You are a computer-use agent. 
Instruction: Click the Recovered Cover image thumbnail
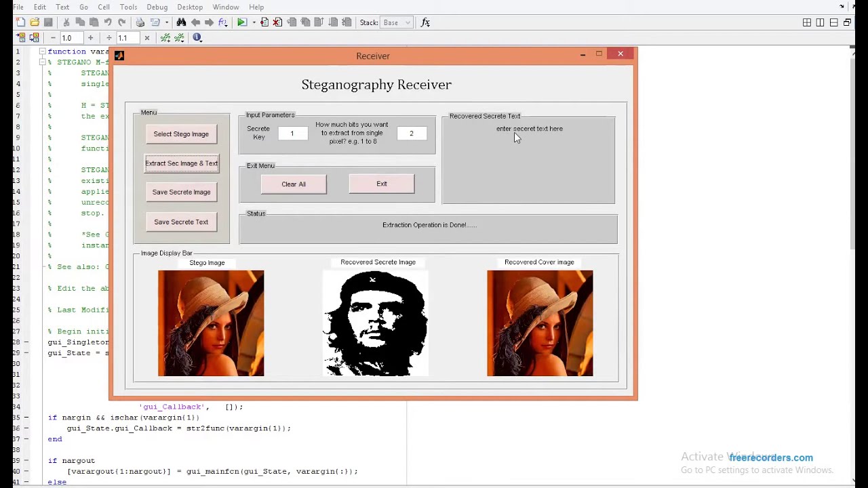coord(540,323)
